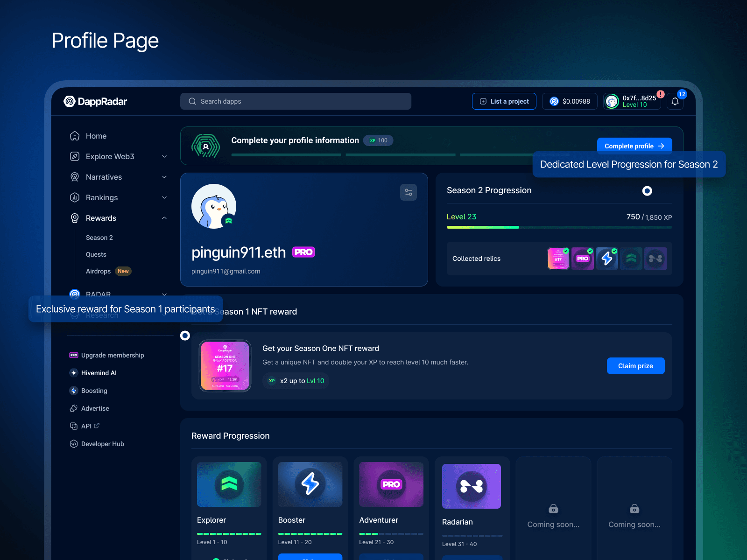Click the Home icon in sidebar

pyautogui.click(x=75, y=136)
